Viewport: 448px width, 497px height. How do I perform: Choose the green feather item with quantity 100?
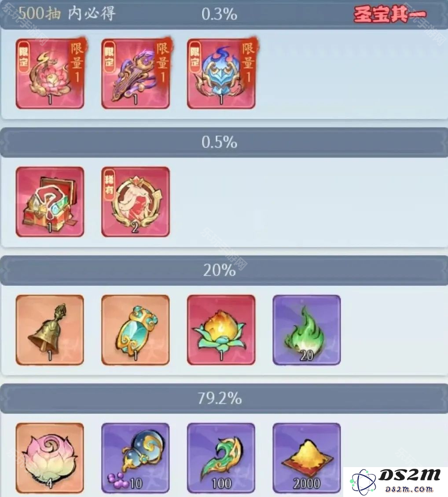[221, 458]
